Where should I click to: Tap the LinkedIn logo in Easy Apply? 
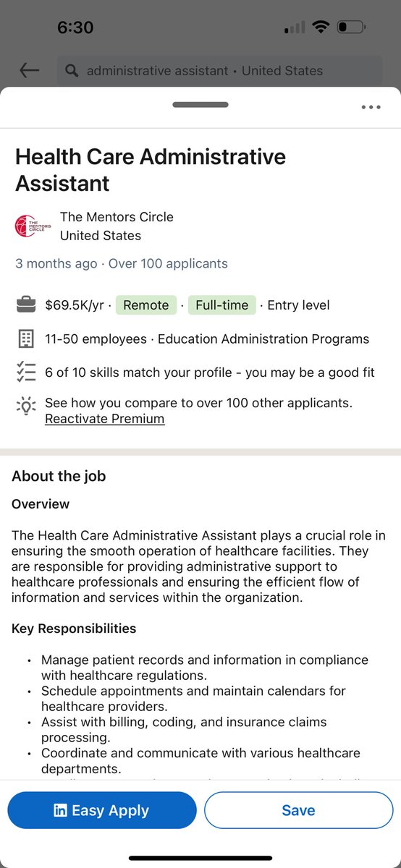[x=61, y=811]
